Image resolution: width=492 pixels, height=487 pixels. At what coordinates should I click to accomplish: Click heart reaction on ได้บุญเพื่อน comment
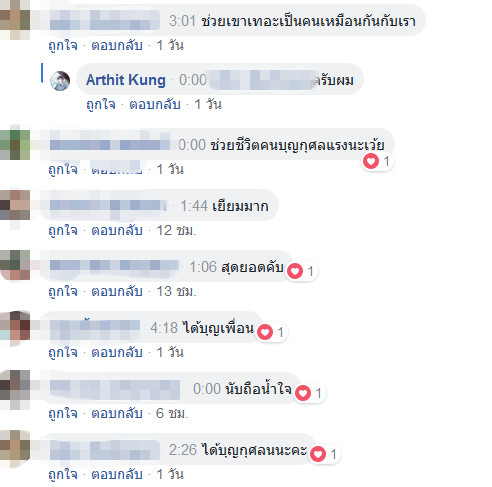coord(265,332)
